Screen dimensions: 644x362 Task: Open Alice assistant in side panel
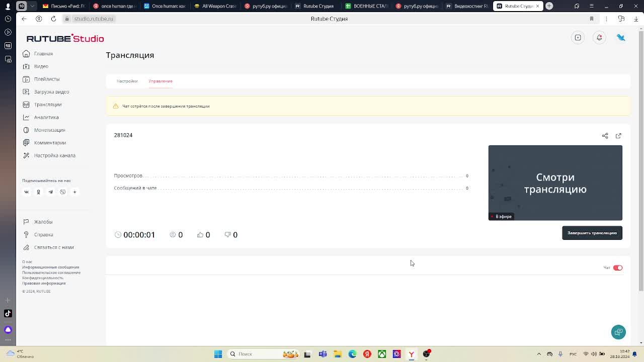(x=8, y=329)
